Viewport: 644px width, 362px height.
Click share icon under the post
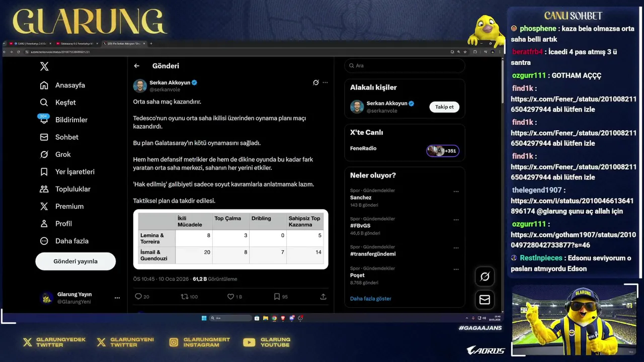tap(323, 297)
